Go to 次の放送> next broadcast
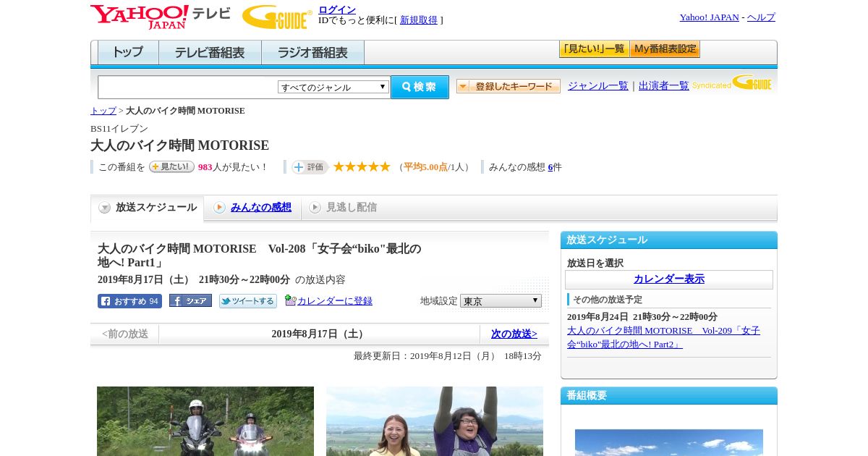868x456 pixels. [x=514, y=334]
